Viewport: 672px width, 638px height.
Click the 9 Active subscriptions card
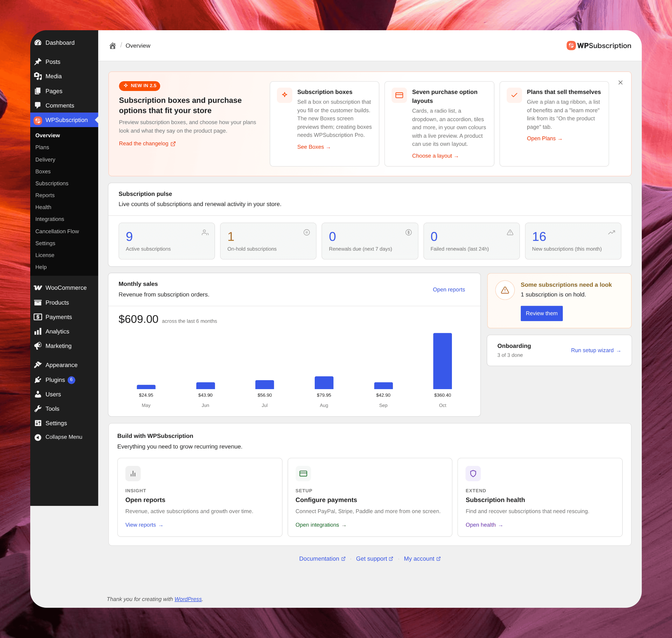tap(167, 241)
